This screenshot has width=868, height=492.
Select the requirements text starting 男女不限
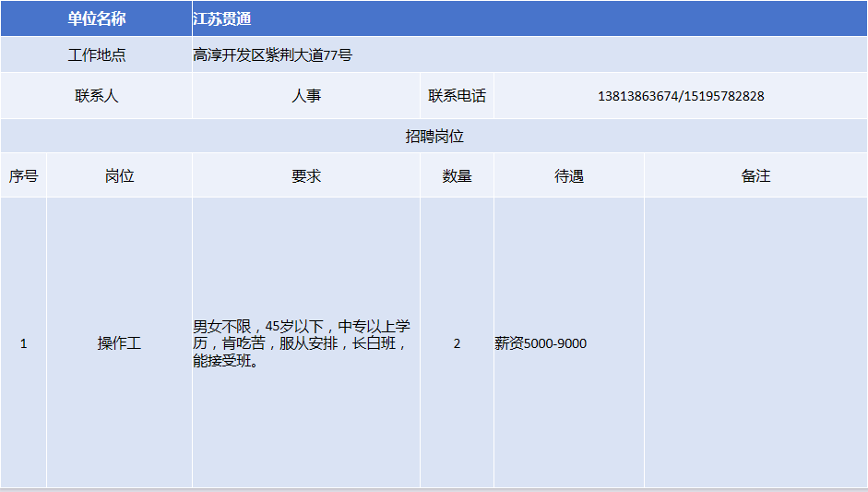coord(302,343)
